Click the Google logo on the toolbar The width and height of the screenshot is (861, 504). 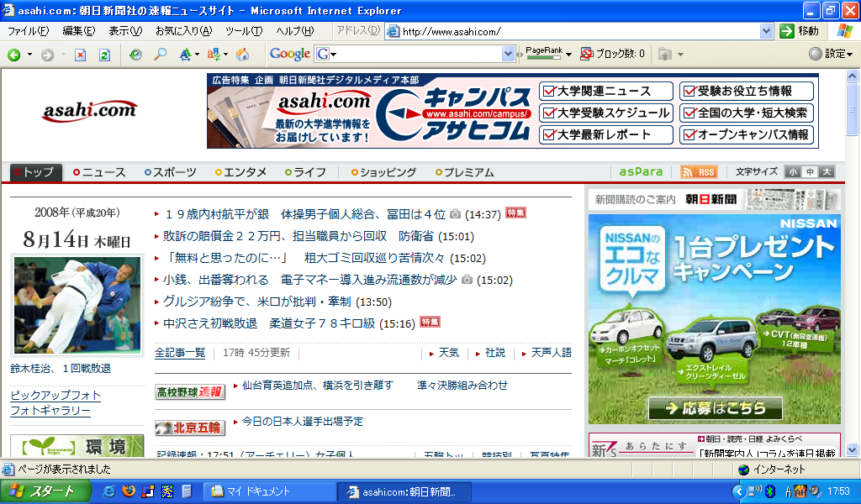click(x=290, y=54)
